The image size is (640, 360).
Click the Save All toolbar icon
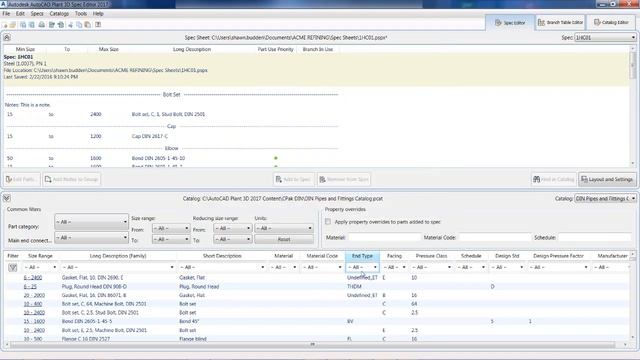(31, 25)
